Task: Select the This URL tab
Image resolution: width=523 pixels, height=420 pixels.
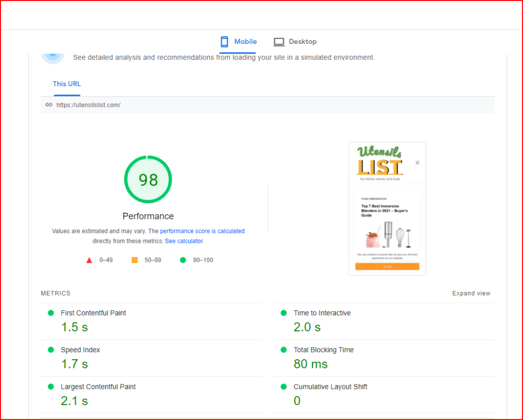Action: [67, 84]
